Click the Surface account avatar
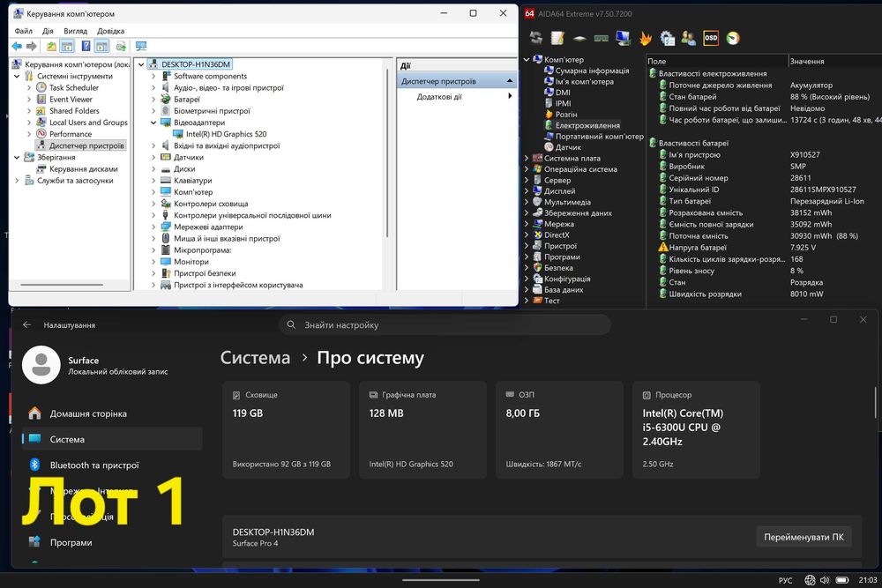This screenshot has height=588, width=882. tap(41, 365)
